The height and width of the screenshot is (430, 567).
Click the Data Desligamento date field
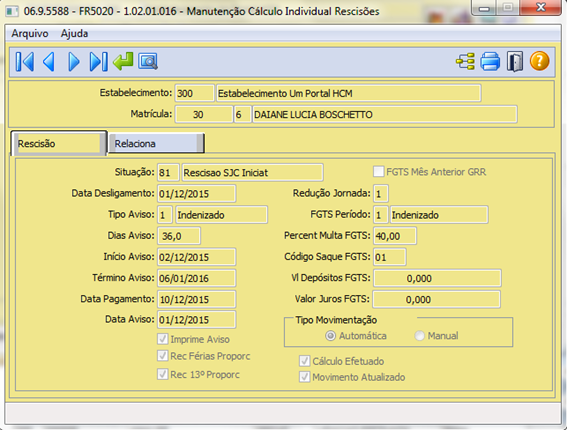196,194
